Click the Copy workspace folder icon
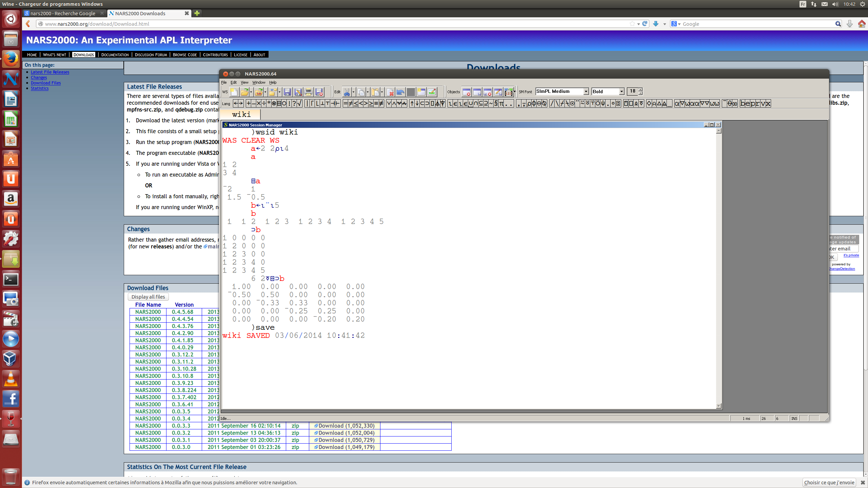Viewport: 868px width, 488px height. coord(273,92)
